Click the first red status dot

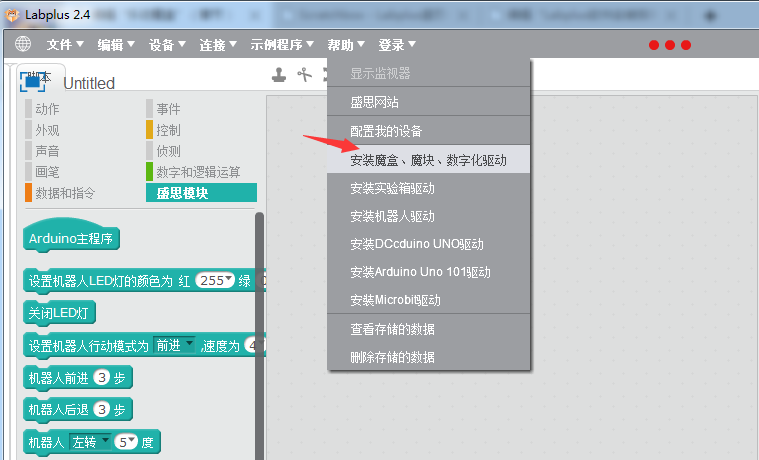click(x=654, y=45)
